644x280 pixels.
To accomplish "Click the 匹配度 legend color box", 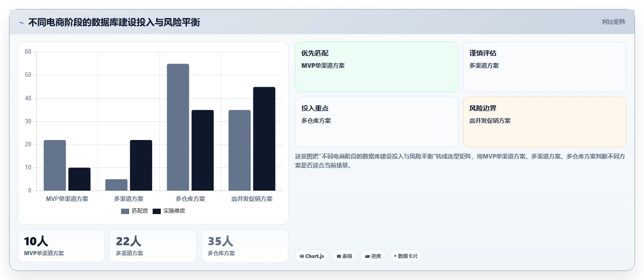I will (x=125, y=211).
